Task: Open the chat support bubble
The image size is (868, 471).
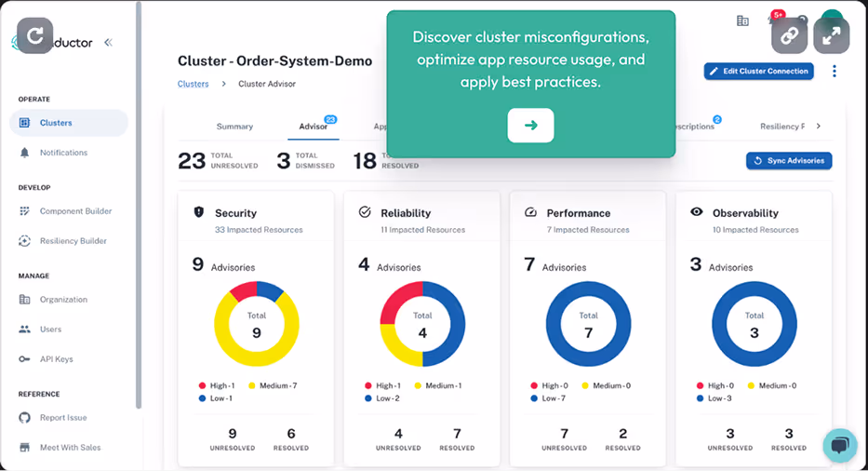Action: point(839,445)
